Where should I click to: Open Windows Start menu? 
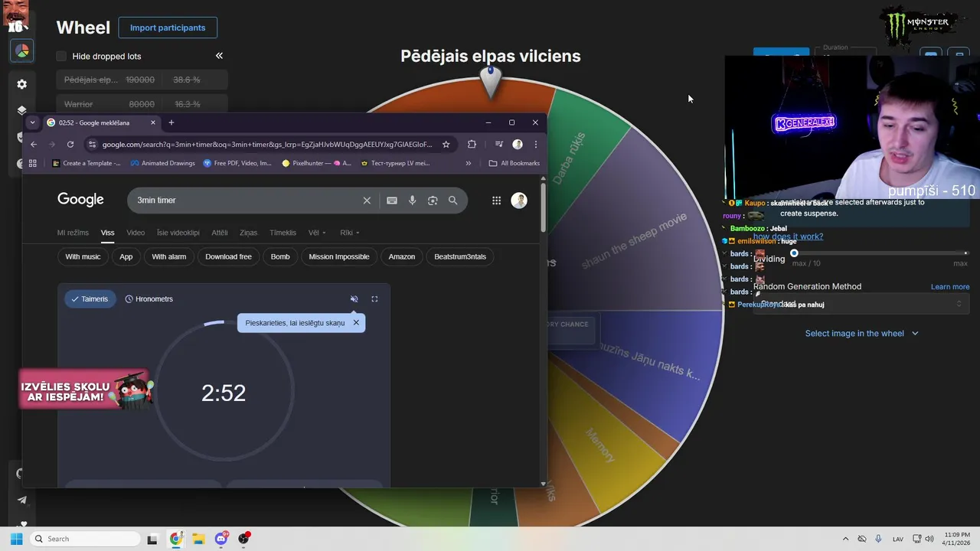pos(16,539)
